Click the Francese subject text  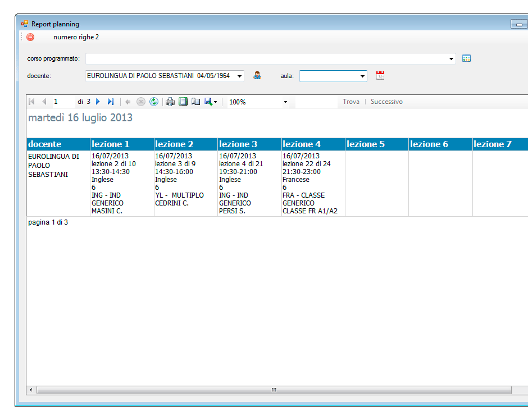pos(295,180)
